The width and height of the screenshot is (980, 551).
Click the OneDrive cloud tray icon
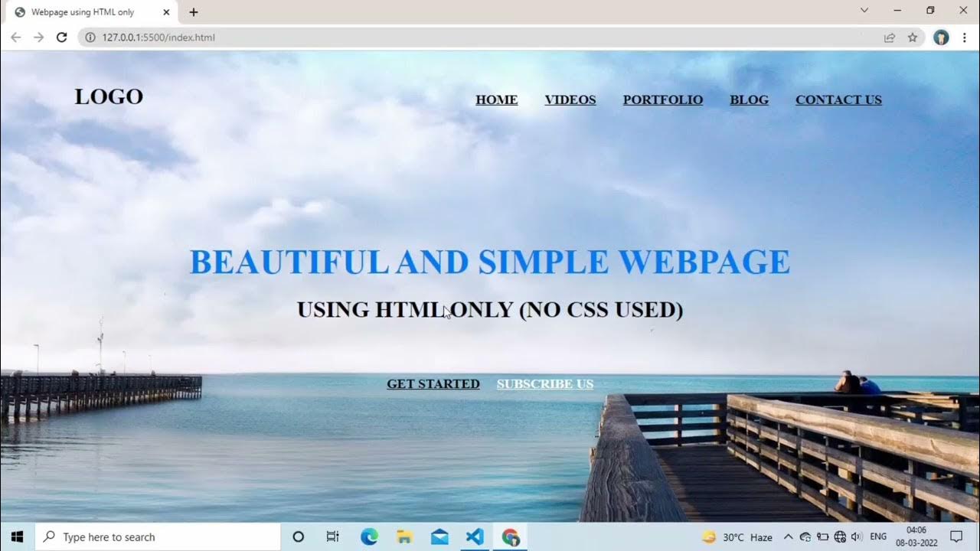pos(805,537)
